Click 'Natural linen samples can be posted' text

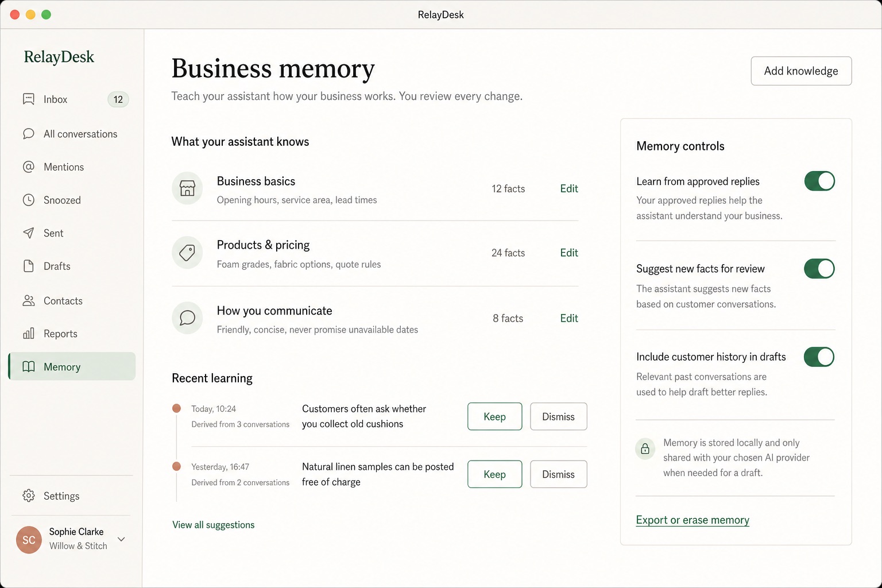(x=378, y=467)
